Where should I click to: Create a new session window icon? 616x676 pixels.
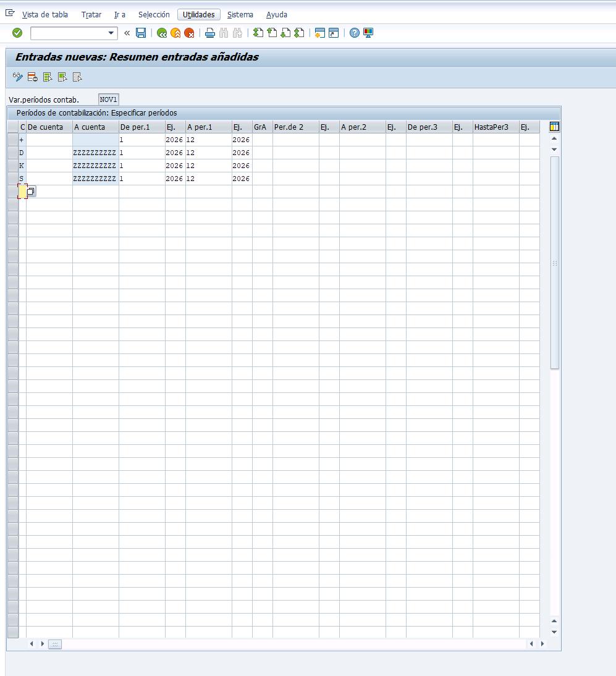320,33
